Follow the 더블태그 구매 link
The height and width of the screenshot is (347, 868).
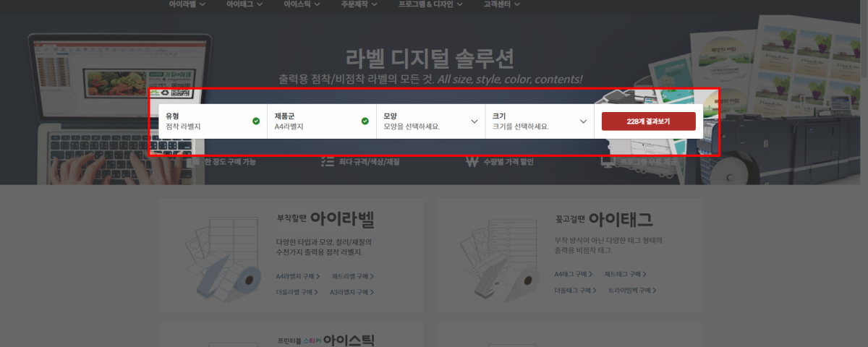[576, 290]
